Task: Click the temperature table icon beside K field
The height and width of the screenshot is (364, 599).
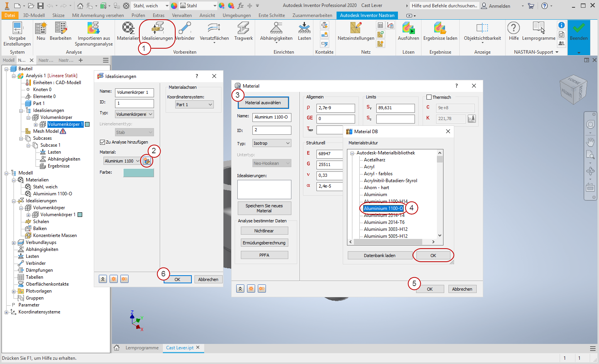Action: [x=472, y=119]
